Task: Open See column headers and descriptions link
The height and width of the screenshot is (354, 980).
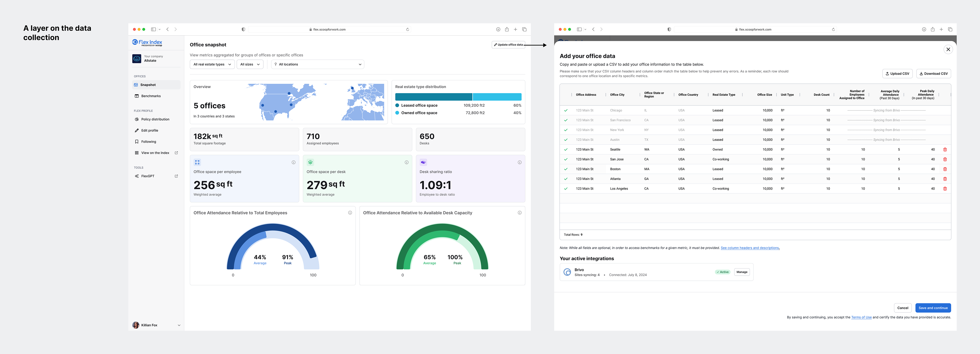Action: (x=750, y=248)
